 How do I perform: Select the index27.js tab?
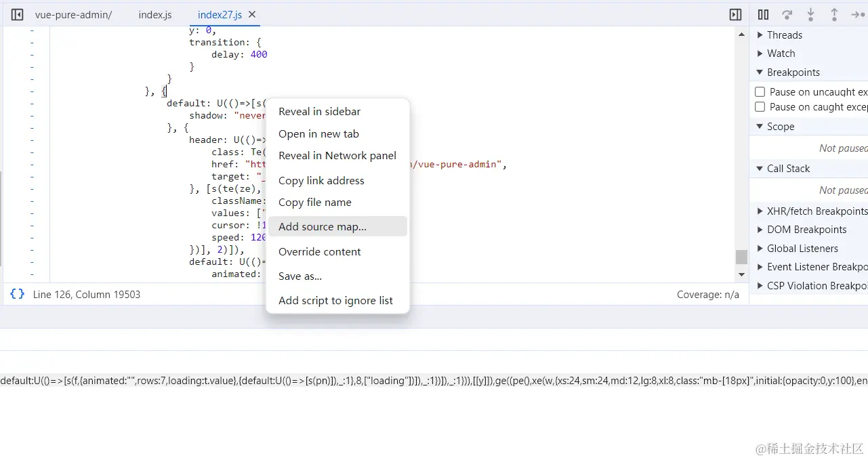pyautogui.click(x=220, y=14)
